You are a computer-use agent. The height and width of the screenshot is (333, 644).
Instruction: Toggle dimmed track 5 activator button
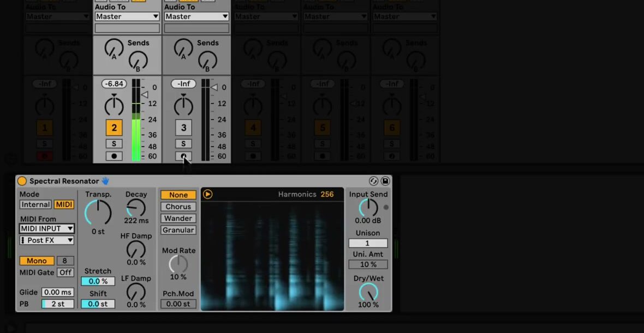pos(322,128)
